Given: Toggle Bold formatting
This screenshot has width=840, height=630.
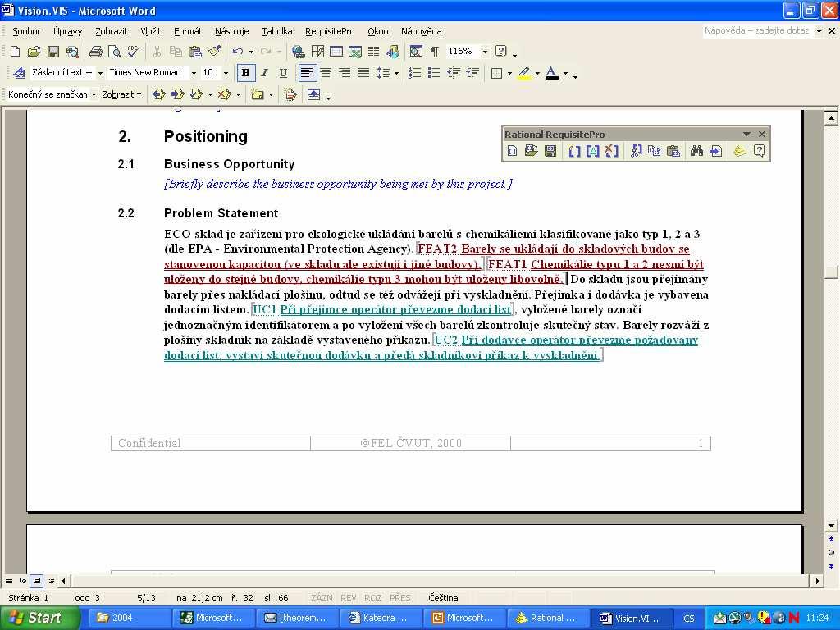Looking at the screenshot, I should pyautogui.click(x=246, y=73).
